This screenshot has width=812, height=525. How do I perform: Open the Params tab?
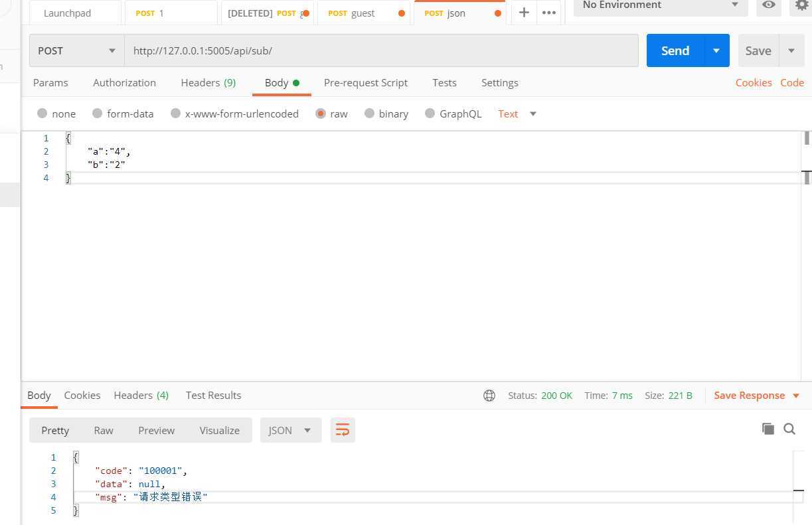pos(50,83)
